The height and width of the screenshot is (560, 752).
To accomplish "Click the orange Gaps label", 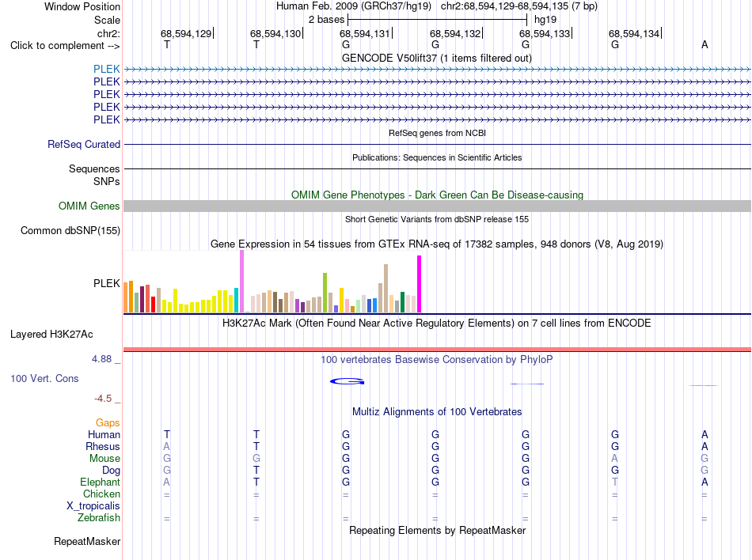I will coord(108,422).
